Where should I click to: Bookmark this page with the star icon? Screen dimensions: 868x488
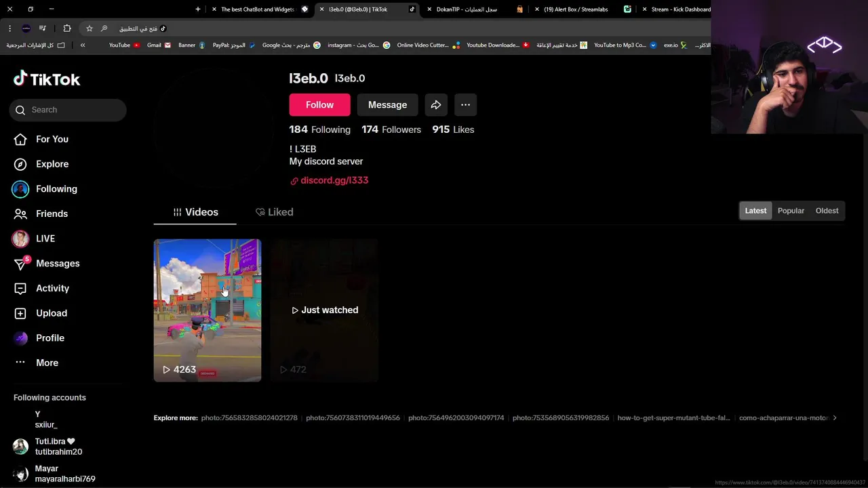pos(90,28)
